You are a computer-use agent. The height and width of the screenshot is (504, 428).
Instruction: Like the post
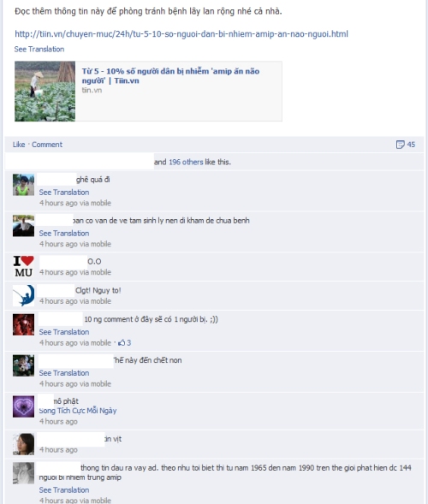19,145
